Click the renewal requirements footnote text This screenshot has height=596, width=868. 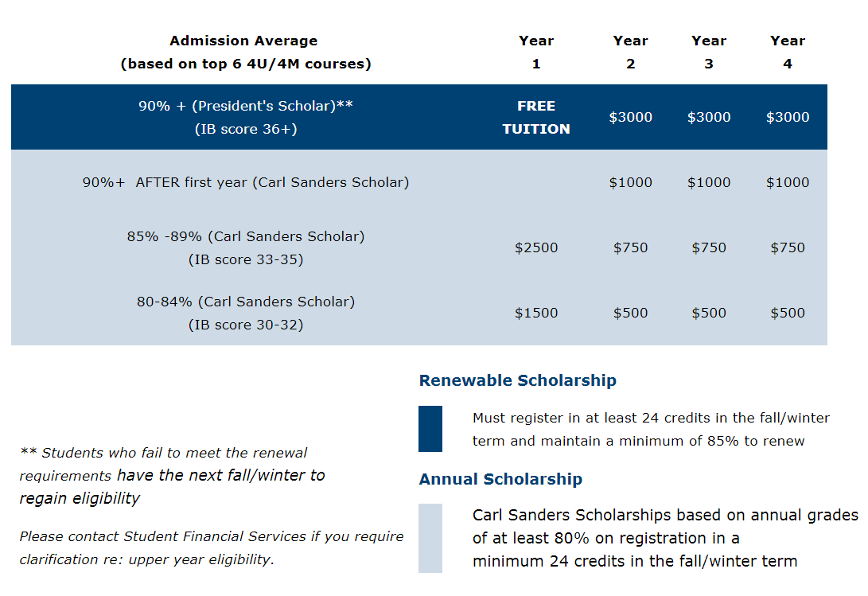(172, 475)
